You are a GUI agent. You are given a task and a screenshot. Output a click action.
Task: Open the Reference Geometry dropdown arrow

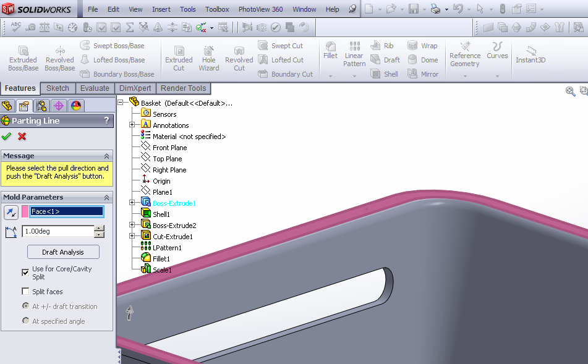click(465, 76)
